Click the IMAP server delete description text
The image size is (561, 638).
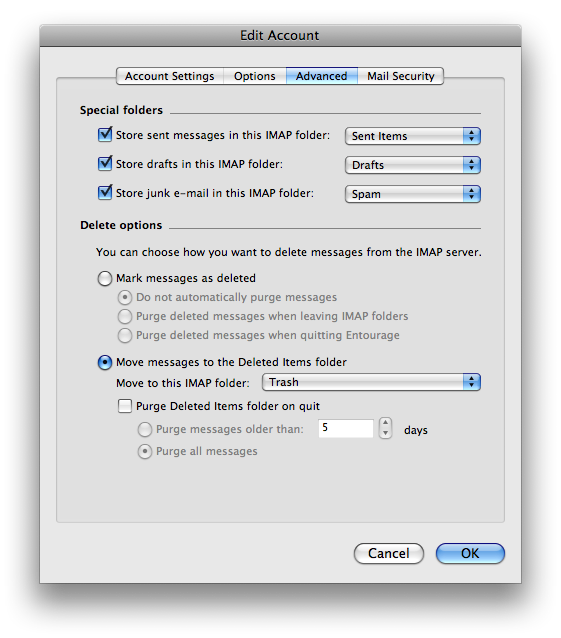(x=288, y=252)
